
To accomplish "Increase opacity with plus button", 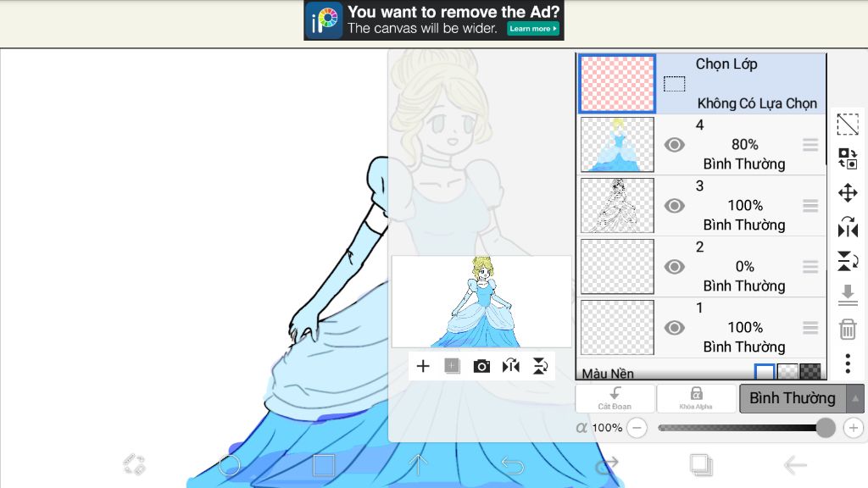I will click(853, 428).
